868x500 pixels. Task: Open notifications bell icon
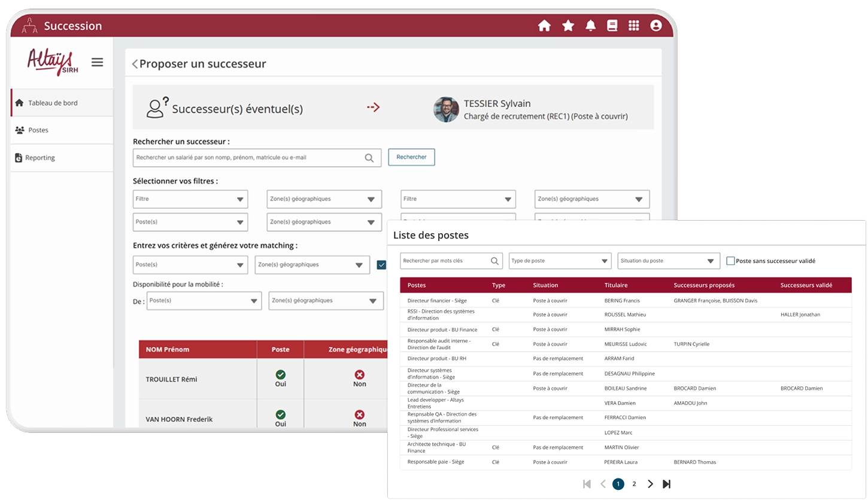pyautogui.click(x=590, y=26)
